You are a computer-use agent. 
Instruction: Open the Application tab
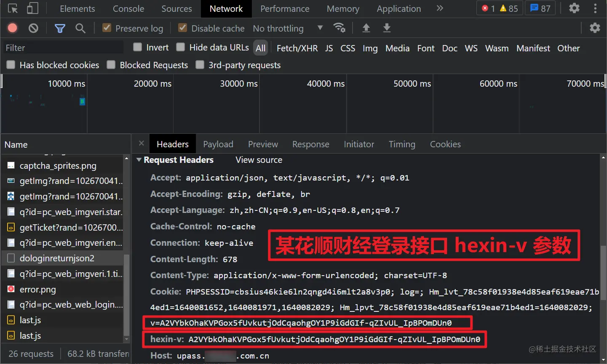(x=399, y=8)
